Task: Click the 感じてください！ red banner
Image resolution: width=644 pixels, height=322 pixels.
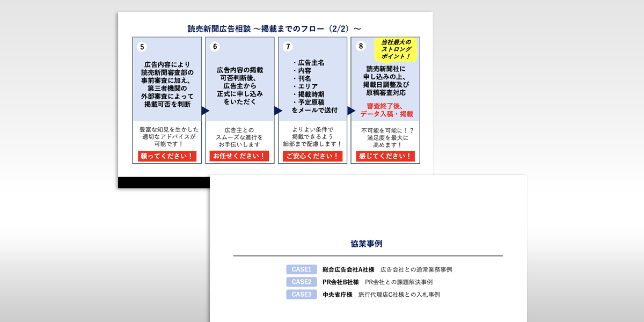Action: [x=385, y=156]
